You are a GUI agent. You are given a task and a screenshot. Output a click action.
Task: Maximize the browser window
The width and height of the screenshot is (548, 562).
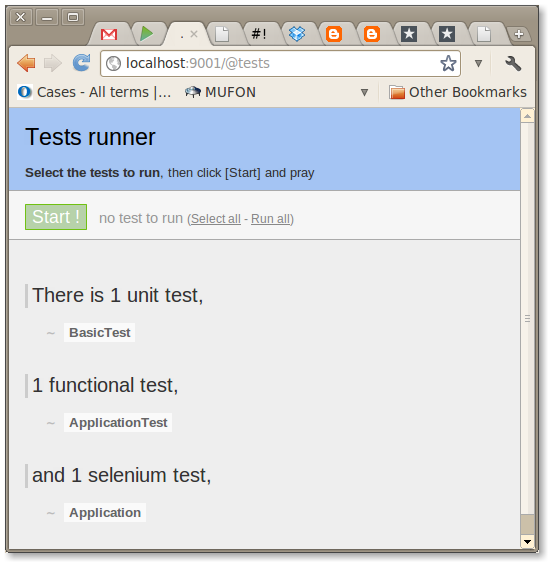tap(73, 17)
